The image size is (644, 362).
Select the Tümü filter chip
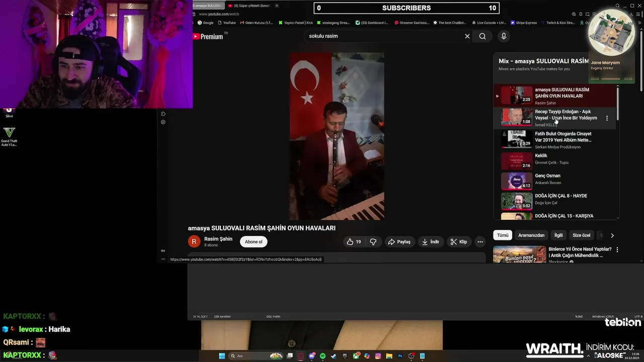[x=503, y=235]
